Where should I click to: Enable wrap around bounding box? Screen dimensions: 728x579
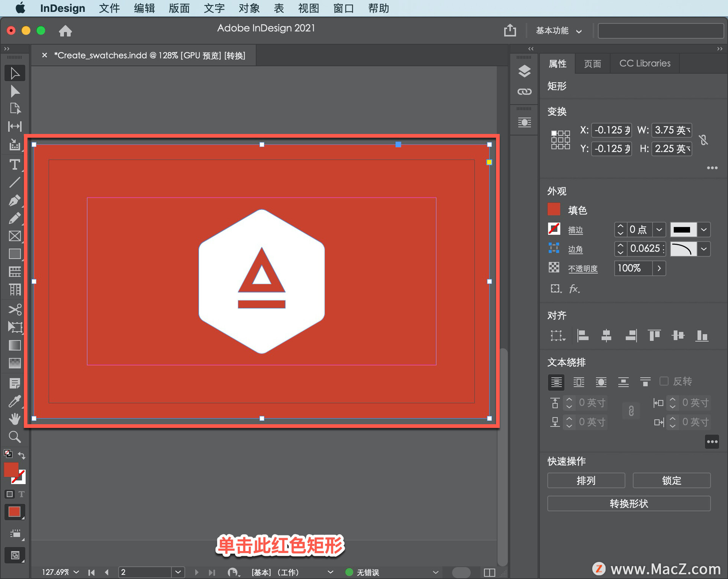(579, 382)
